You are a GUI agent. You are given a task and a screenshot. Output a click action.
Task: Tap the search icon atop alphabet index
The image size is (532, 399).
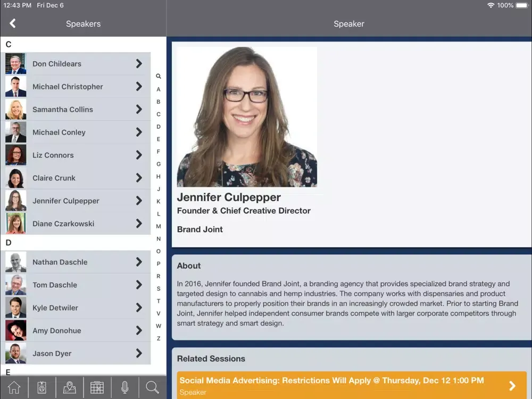point(159,76)
